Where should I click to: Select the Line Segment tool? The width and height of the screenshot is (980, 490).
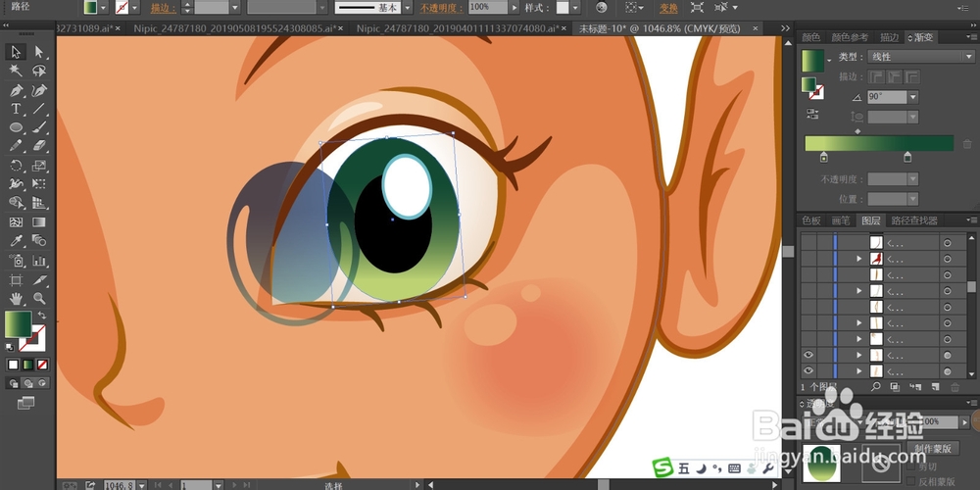point(39,109)
